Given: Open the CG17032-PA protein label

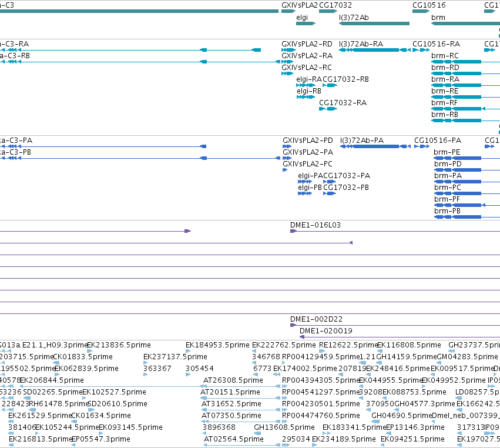Looking at the screenshot, I should pyautogui.click(x=347, y=176).
